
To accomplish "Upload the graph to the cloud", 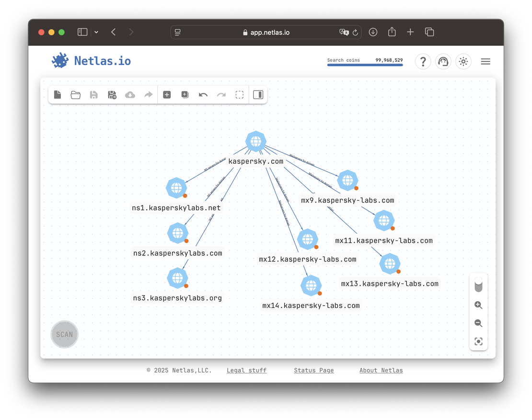I will [130, 94].
